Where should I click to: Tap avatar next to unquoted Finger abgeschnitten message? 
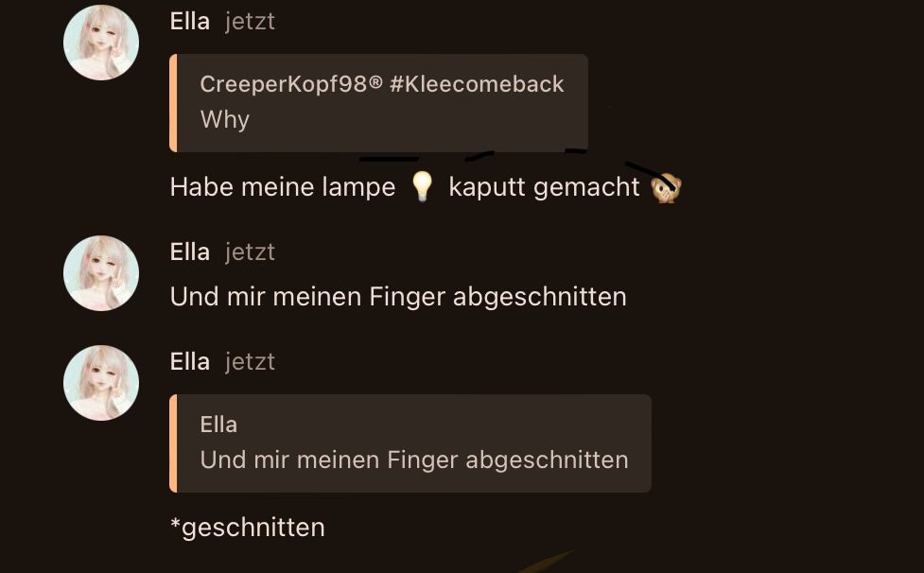click(x=101, y=274)
